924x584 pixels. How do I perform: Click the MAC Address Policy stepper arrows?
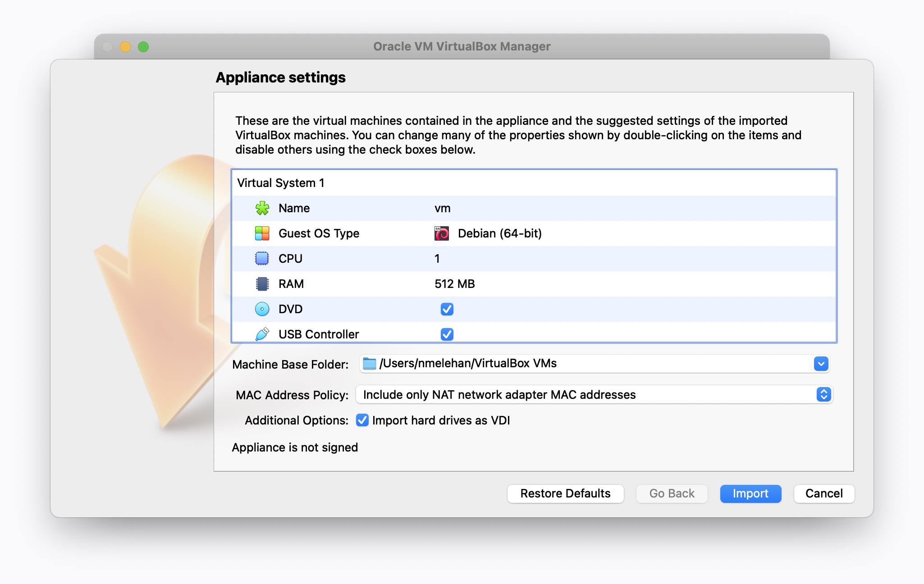point(824,394)
